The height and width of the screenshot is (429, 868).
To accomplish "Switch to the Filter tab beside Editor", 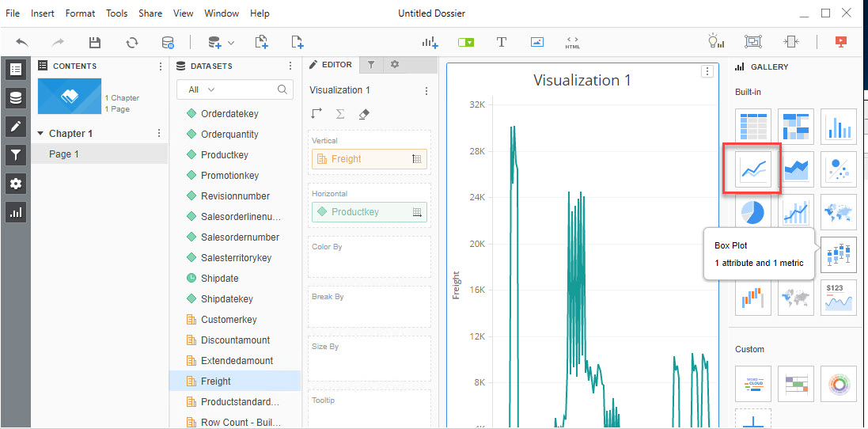I will (x=371, y=65).
